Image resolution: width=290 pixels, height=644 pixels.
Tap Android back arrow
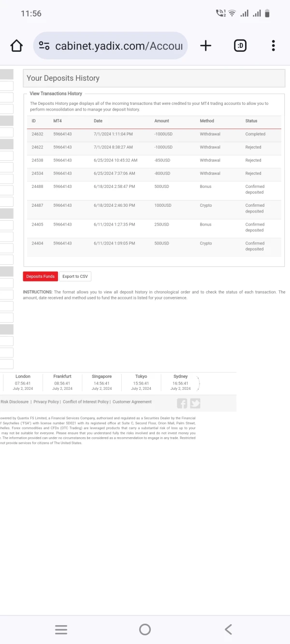tap(228, 629)
